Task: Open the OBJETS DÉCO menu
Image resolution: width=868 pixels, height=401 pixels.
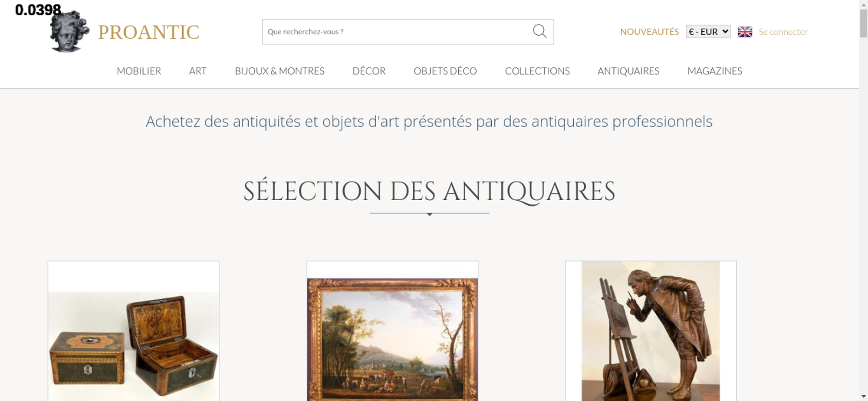Action: tap(445, 71)
